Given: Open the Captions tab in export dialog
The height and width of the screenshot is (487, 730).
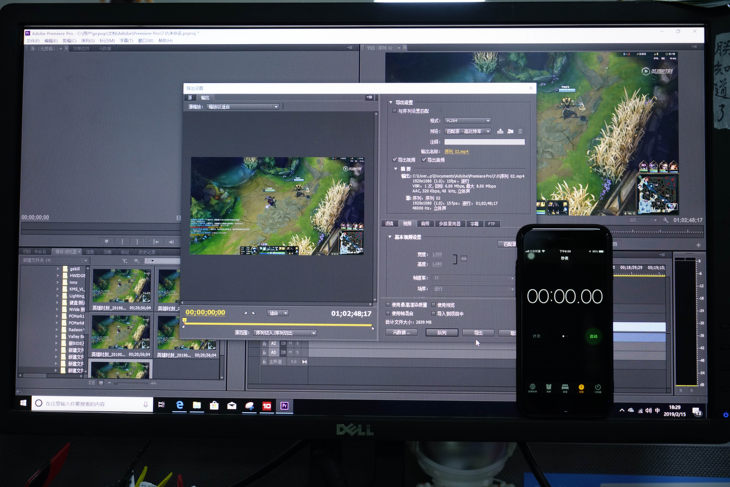Looking at the screenshot, I should click(x=474, y=223).
